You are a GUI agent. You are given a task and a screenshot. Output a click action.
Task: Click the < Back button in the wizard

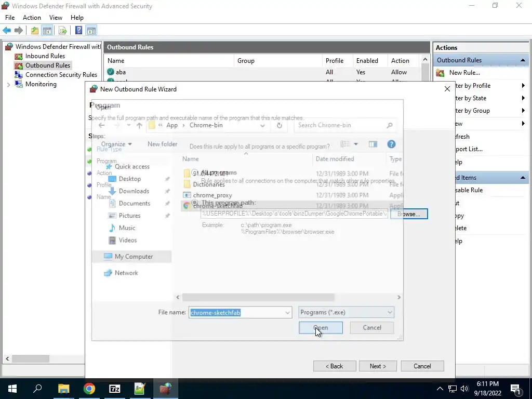(x=335, y=366)
